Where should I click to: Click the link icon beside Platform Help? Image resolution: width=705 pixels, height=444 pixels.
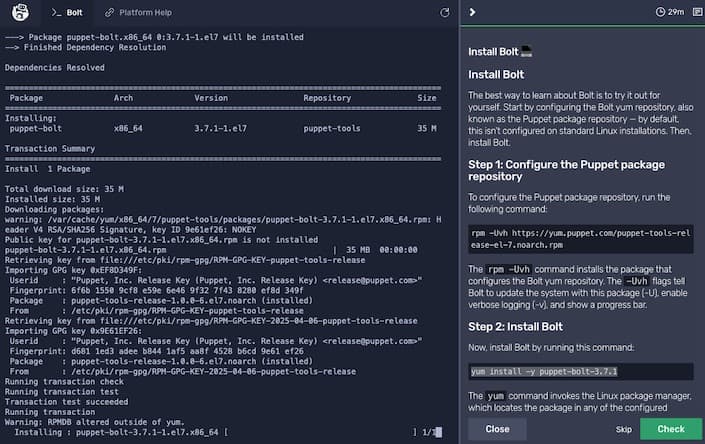coord(109,13)
